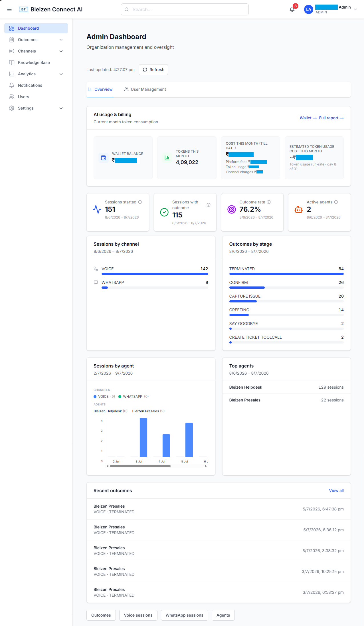Click the TERMINATED stage progress bar
Viewport: 364px width, 626px height.
pos(286,274)
